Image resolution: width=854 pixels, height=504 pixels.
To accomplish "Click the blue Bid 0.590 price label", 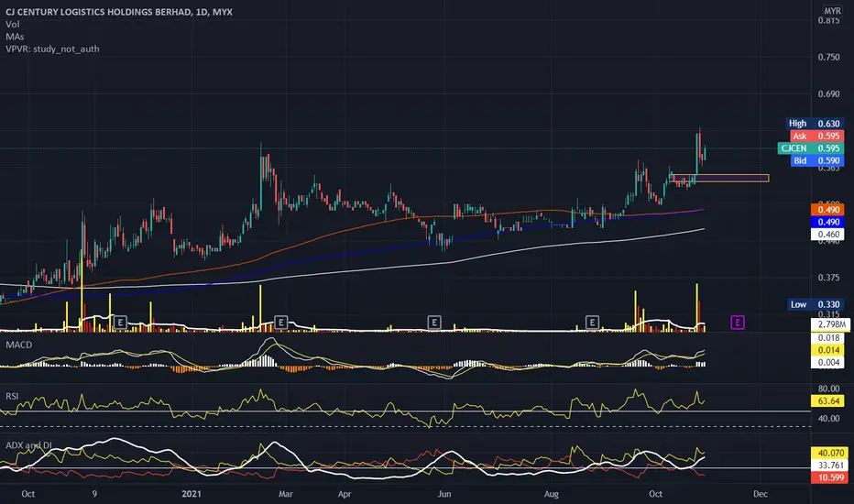I will 817,160.
